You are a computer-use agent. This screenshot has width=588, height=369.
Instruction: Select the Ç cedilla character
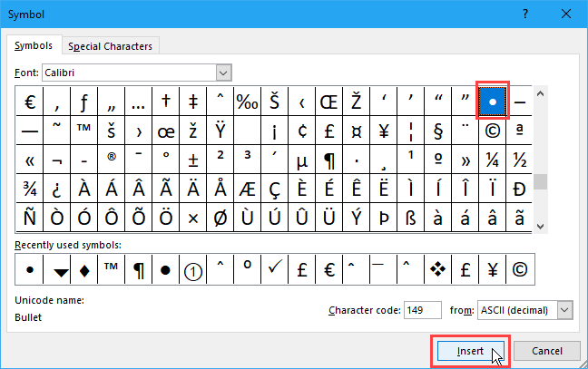(x=275, y=189)
